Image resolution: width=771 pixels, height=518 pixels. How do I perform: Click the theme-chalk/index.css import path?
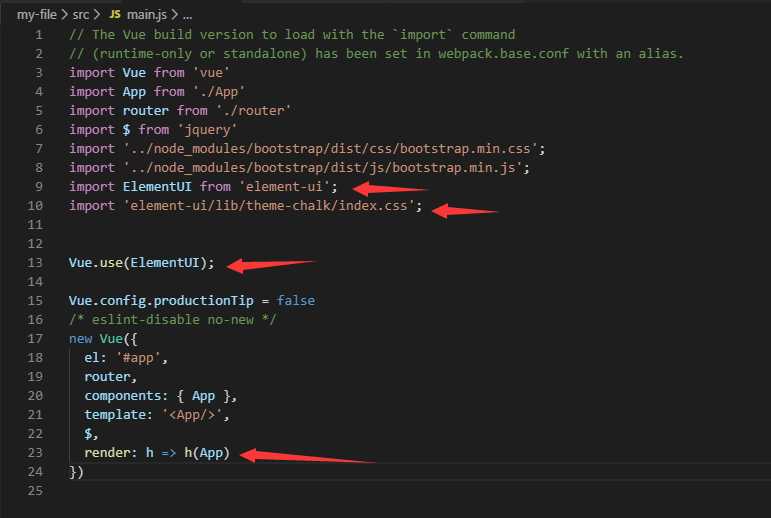(269, 206)
